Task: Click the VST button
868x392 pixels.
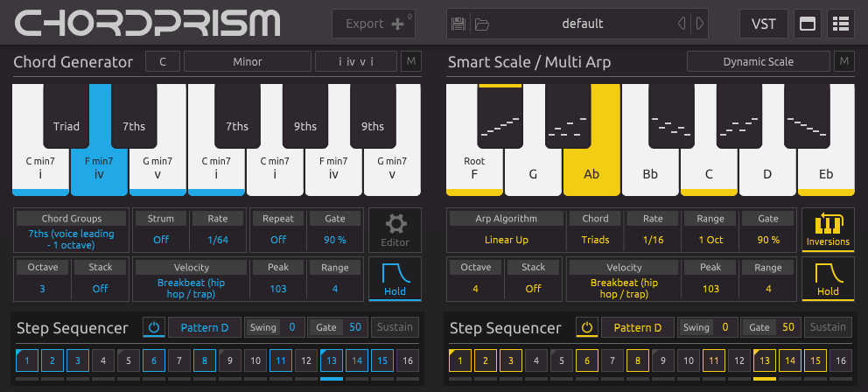Action: click(x=763, y=24)
